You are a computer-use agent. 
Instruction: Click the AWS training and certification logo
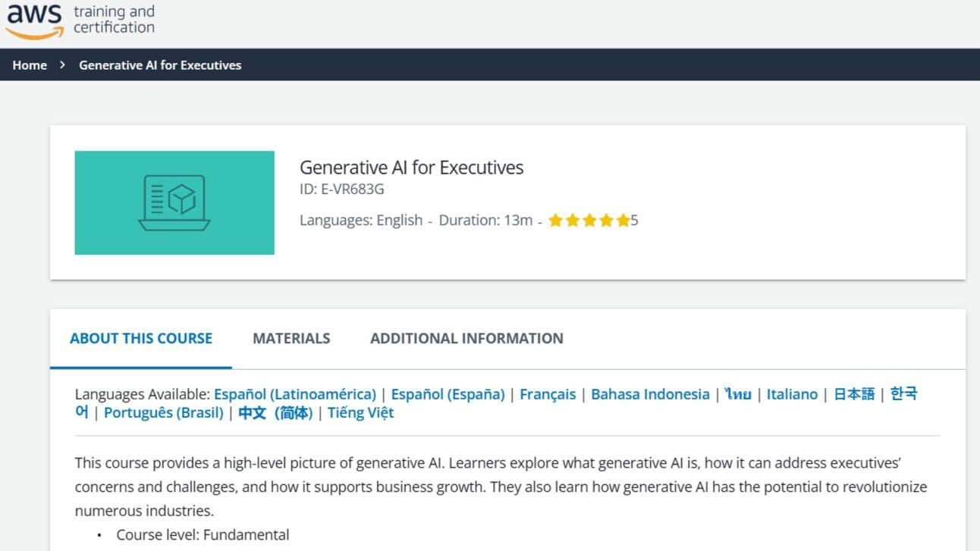(x=80, y=20)
